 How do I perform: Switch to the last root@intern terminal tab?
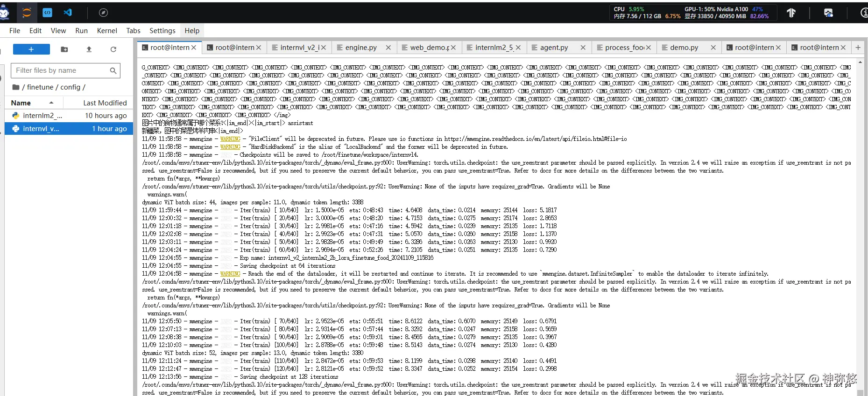(819, 48)
